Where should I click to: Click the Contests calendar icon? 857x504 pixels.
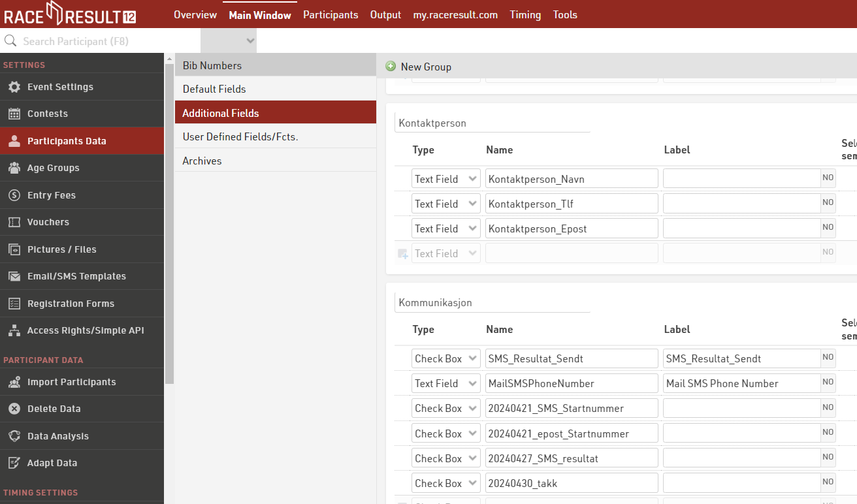14,114
